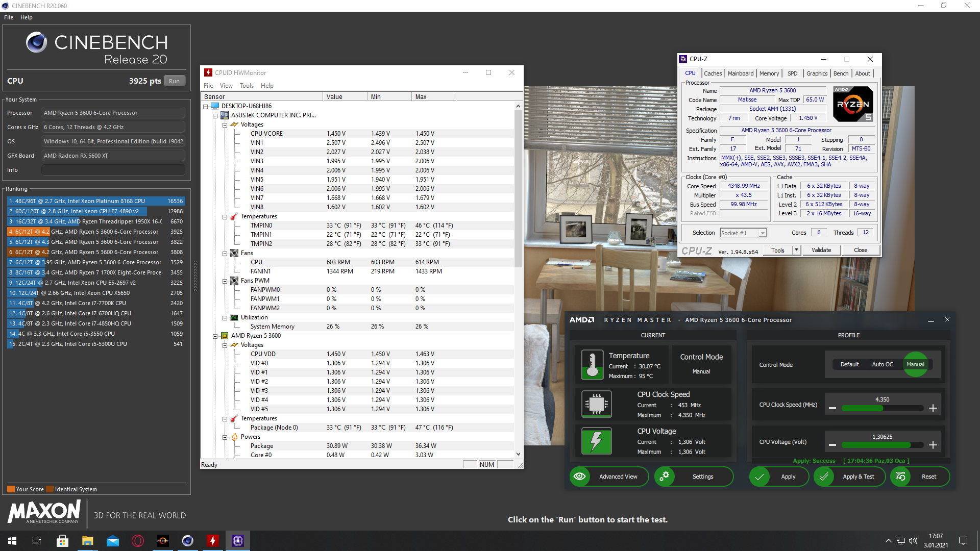
Task: Open HWMonitor Tools menu
Action: 247,86
